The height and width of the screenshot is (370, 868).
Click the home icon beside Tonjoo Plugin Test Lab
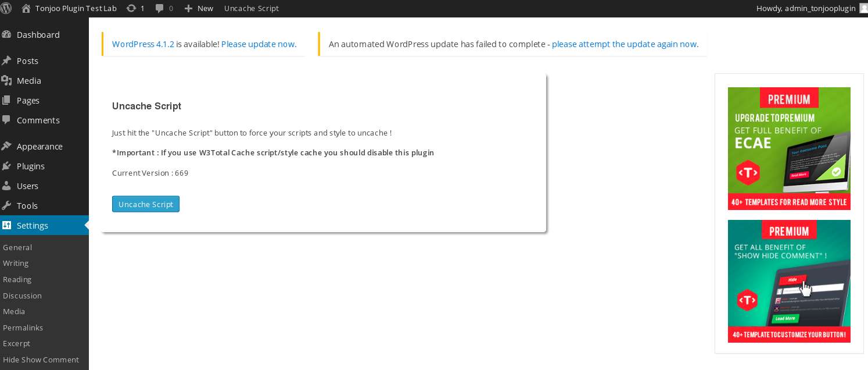26,8
